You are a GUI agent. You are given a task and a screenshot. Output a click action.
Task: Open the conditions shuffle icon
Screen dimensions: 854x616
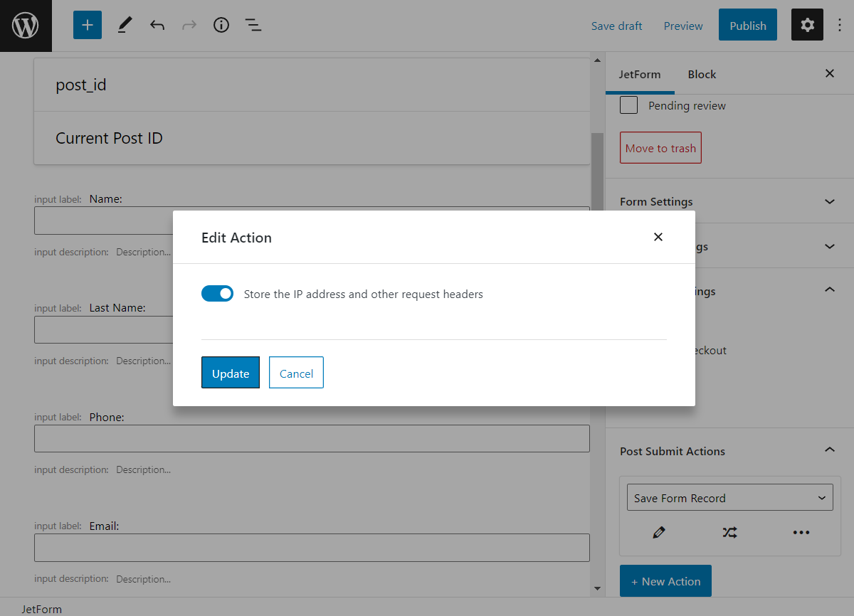pos(729,532)
